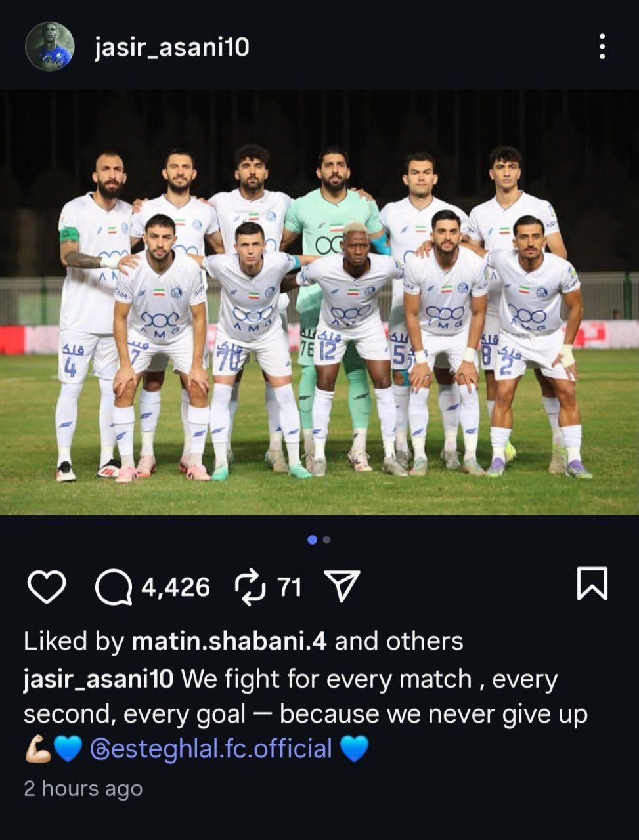Like the post with the heart icon
639x840 pixels.
click(47, 586)
